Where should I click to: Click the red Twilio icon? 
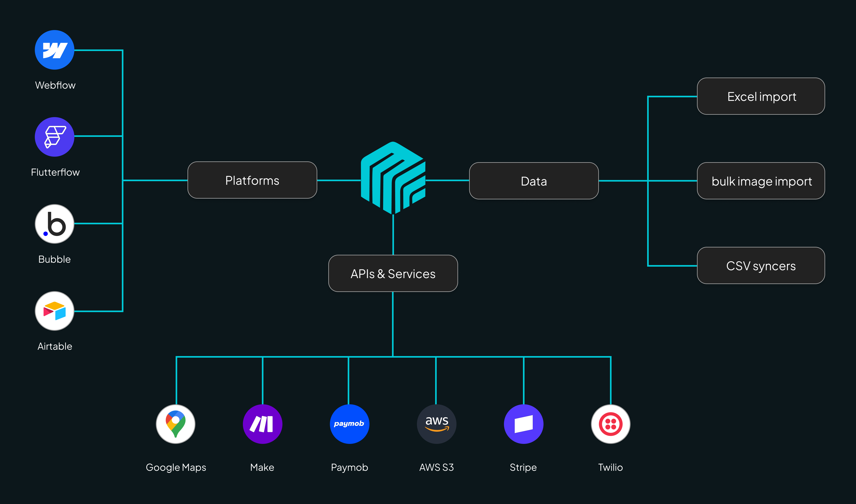pyautogui.click(x=610, y=424)
